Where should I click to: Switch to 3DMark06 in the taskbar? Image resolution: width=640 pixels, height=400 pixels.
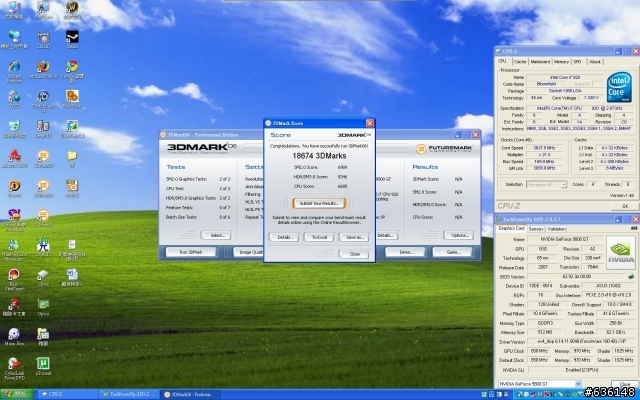(x=191, y=394)
